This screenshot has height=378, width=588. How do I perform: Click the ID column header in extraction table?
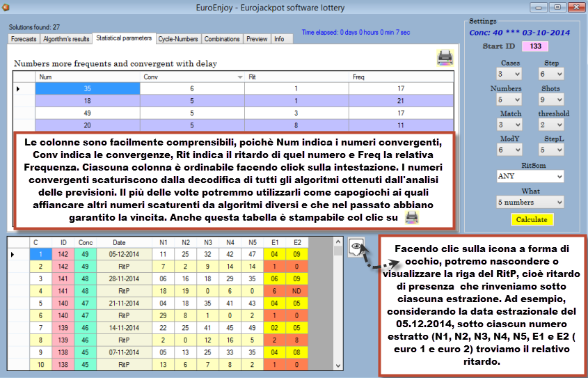(63, 243)
